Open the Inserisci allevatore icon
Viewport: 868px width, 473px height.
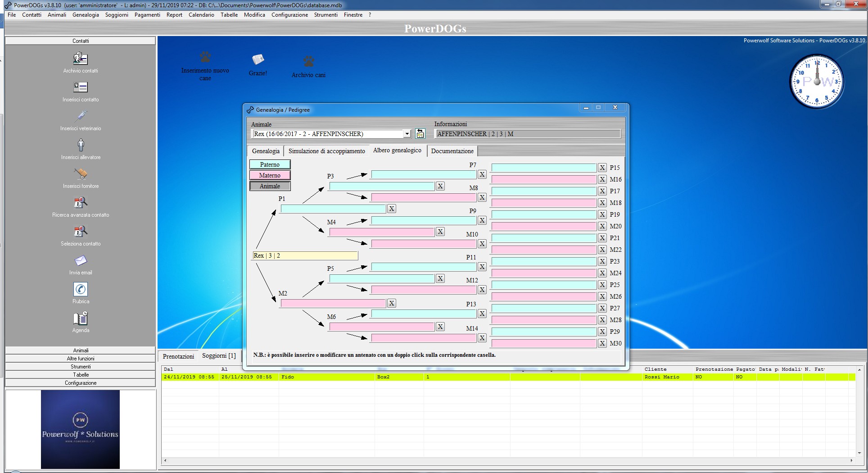[81, 145]
